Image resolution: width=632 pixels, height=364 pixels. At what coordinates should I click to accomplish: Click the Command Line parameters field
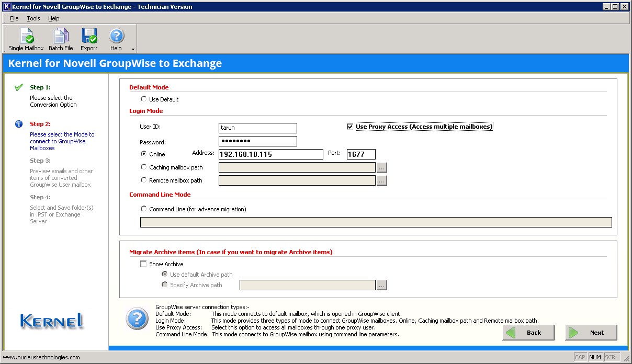pos(376,222)
